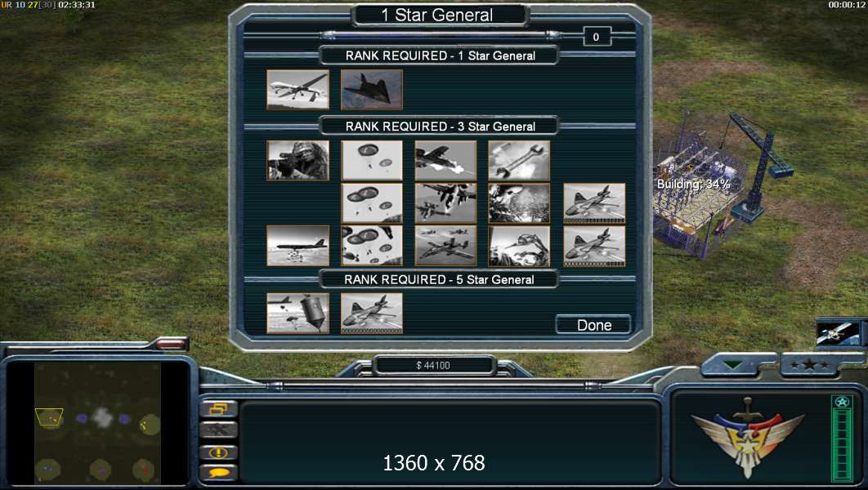
Task: Collapse control bar with green arrow
Action: (733, 365)
